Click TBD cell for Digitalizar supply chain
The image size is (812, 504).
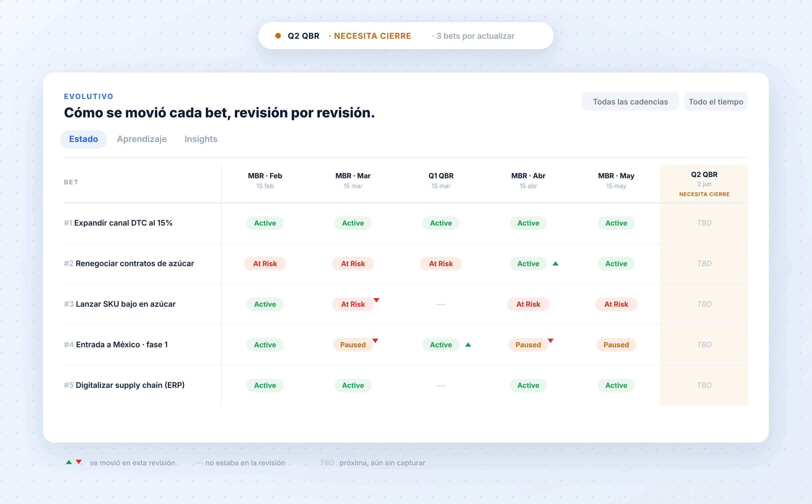[x=704, y=385]
